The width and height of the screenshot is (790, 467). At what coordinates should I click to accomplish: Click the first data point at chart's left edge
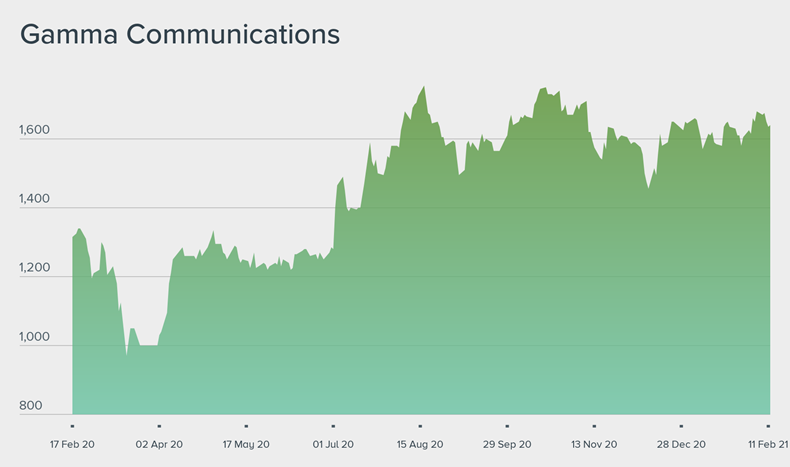point(73,237)
